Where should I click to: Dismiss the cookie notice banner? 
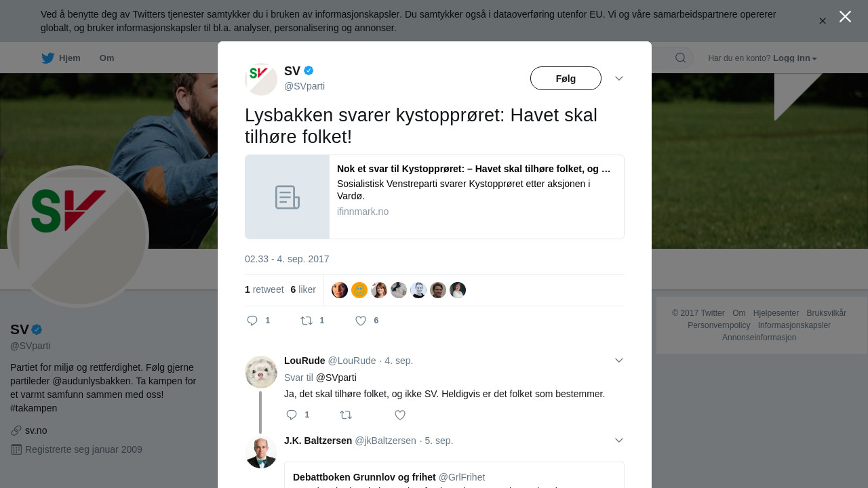click(x=823, y=21)
